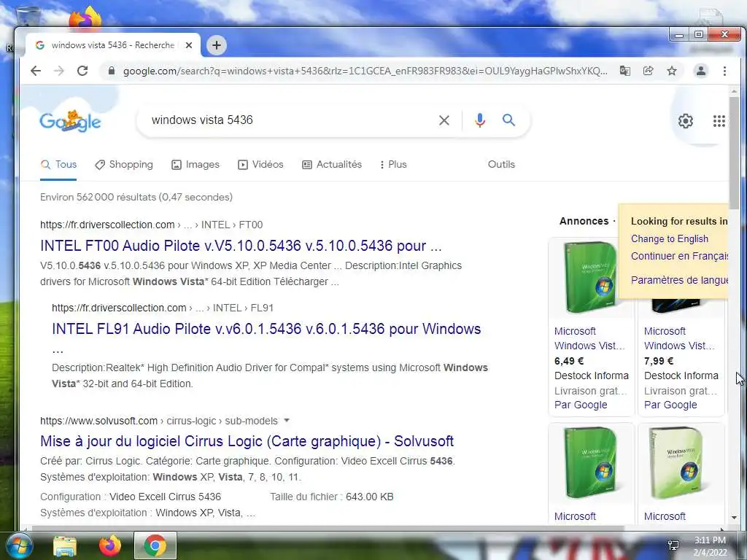Clear the search box with the X icon
This screenshot has width=747, height=560.
(x=444, y=120)
